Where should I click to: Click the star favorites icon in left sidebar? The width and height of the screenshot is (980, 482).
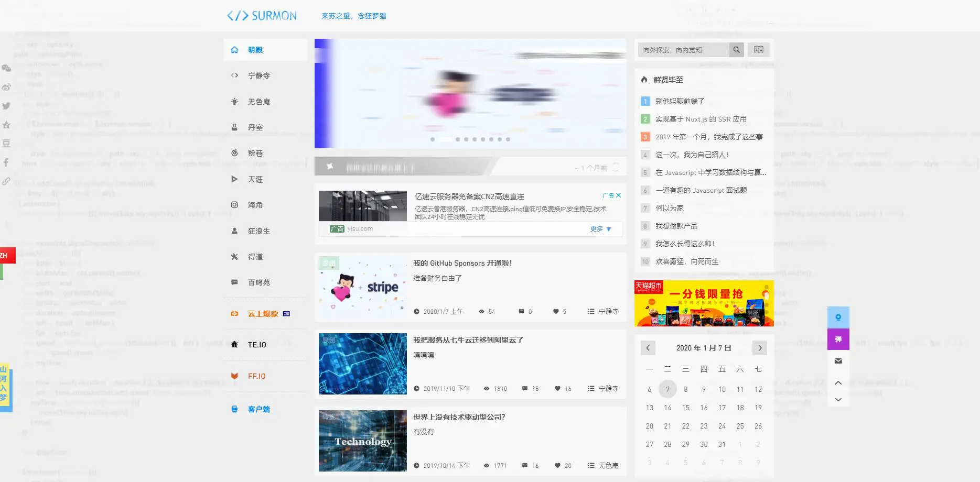(x=6, y=124)
